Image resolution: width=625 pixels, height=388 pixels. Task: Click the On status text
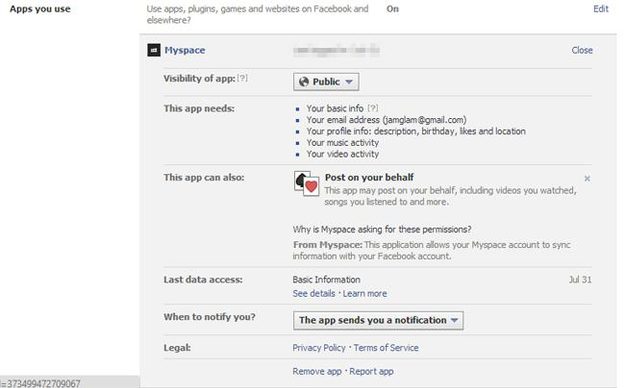pos(393,9)
